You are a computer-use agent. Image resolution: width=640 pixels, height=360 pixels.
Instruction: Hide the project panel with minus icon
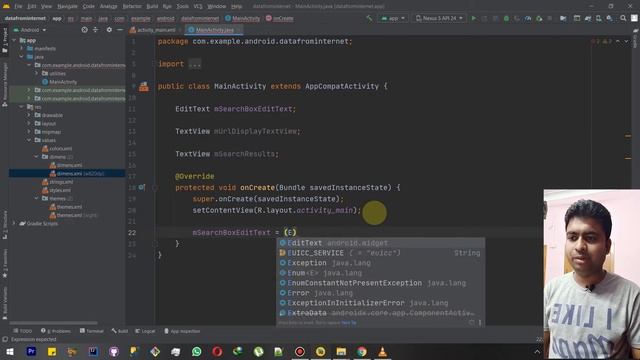(x=120, y=30)
